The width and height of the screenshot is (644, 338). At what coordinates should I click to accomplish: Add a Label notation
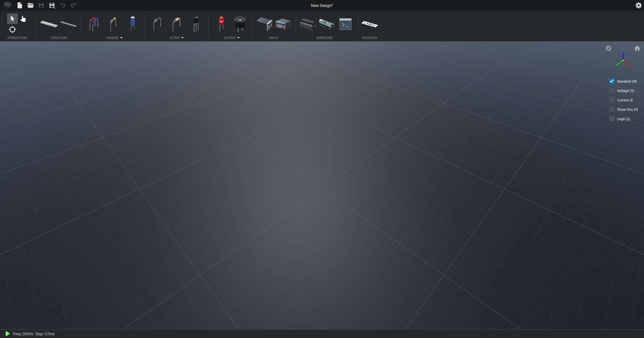[369, 24]
